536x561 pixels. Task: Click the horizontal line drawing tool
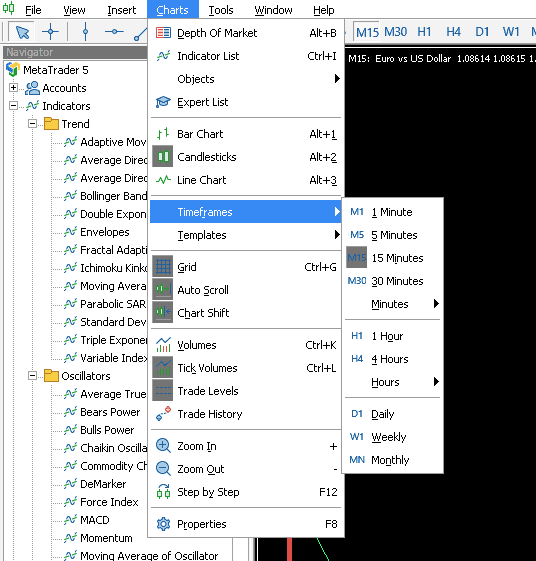click(x=114, y=32)
